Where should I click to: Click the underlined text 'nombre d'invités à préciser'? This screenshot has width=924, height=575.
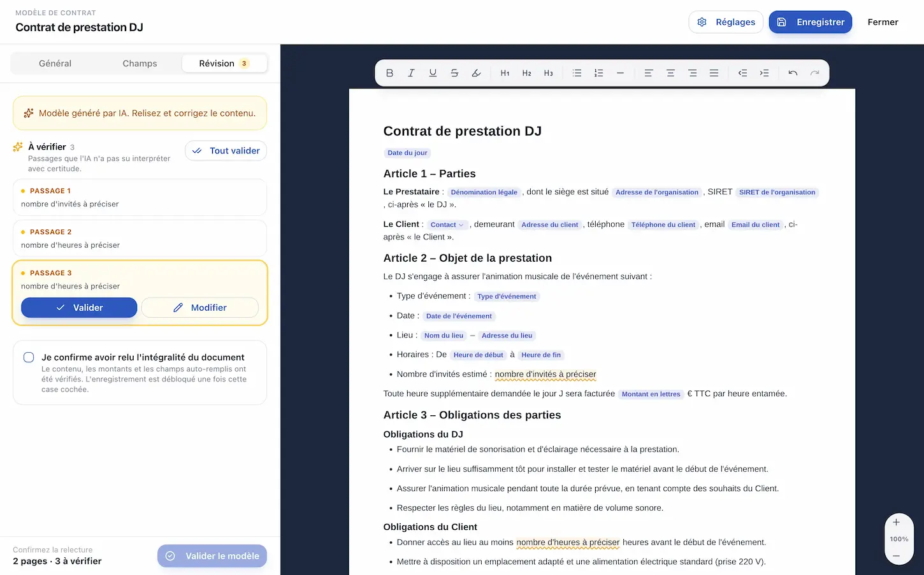coord(545,374)
